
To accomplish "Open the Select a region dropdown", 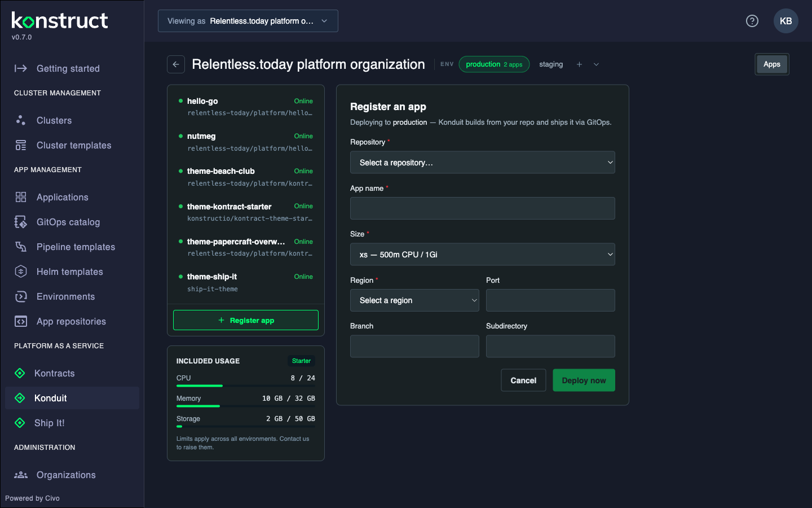I will click(414, 300).
